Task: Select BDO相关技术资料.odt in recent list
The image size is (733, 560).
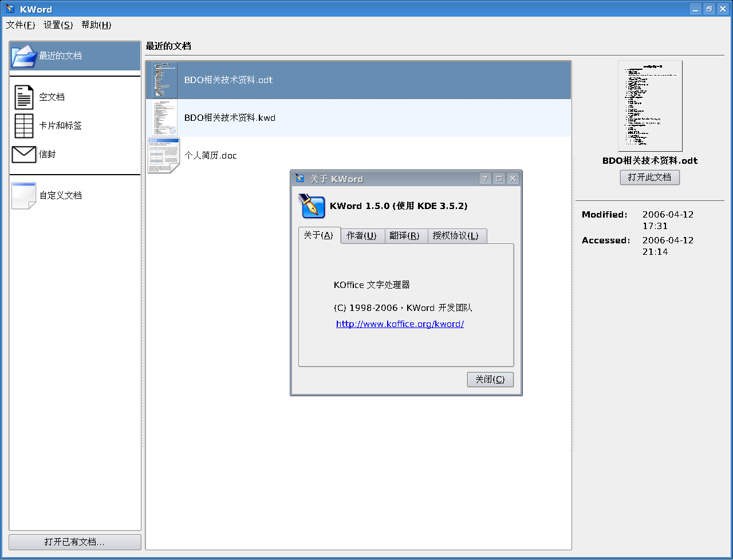Action: (358, 80)
